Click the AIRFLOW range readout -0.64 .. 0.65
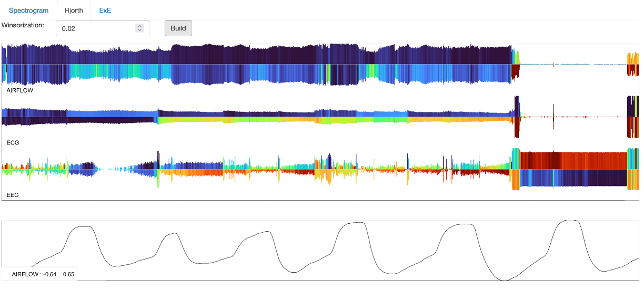Viewport: 644px width, 290px height. (43, 274)
